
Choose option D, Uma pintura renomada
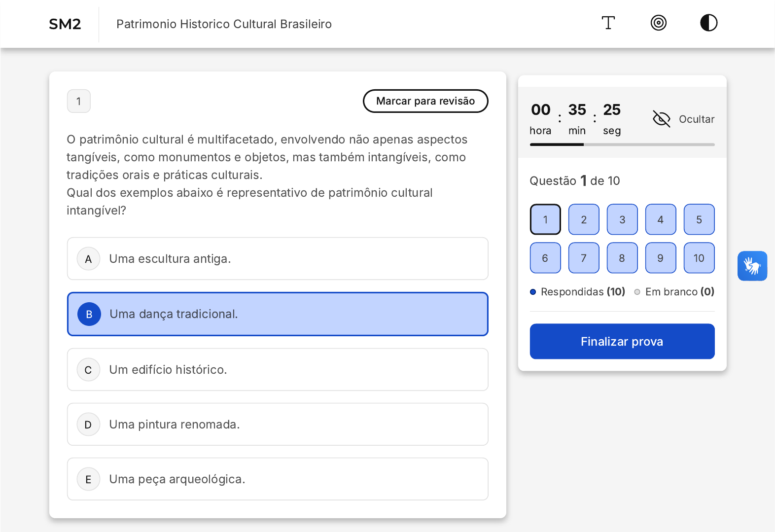[278, 425]
